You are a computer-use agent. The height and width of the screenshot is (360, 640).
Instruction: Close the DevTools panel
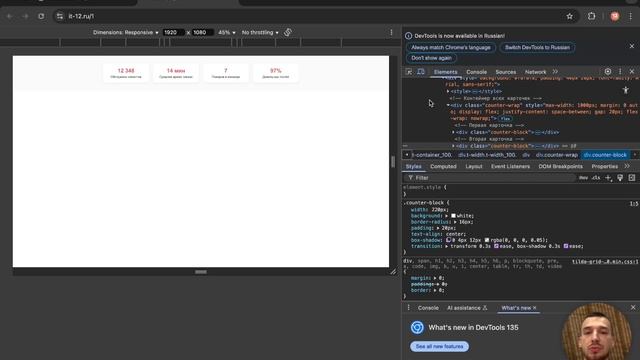click(x=632, y=71)
